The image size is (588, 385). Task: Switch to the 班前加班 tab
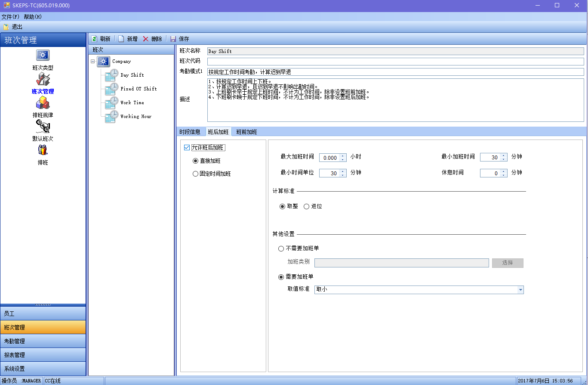point(246,132)
